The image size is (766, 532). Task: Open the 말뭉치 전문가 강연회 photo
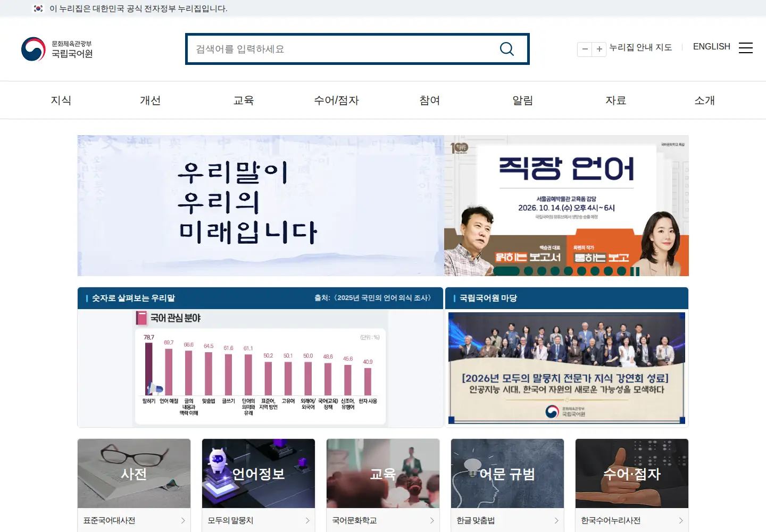click(x=567, y=368)
